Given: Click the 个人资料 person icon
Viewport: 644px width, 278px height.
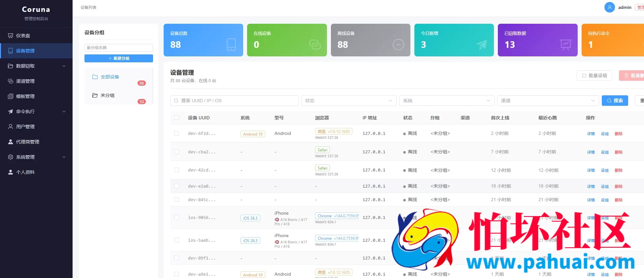Looking at the screenshot, I should click(11, 172).
